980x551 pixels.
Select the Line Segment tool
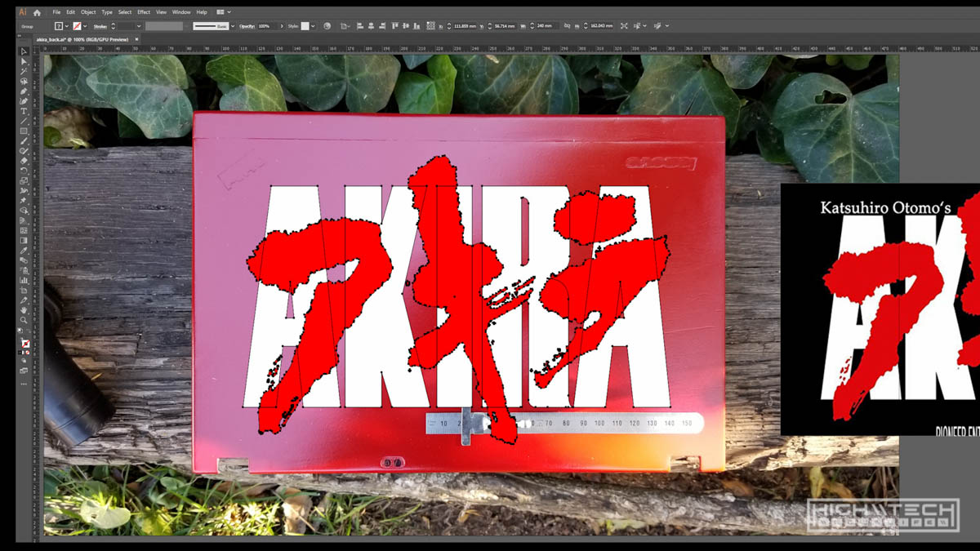click(24, 121)
